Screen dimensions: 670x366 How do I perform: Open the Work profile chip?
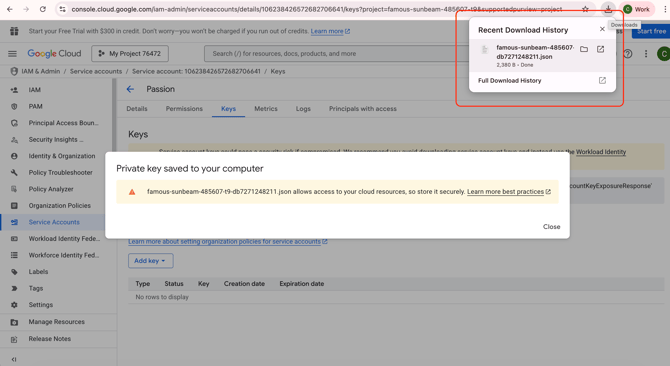pyautogui.click(x=637, y=9)
